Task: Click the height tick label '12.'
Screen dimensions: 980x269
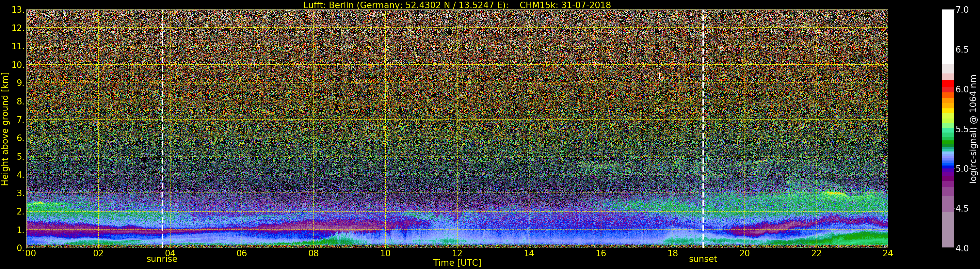Action: pos(18,28)
